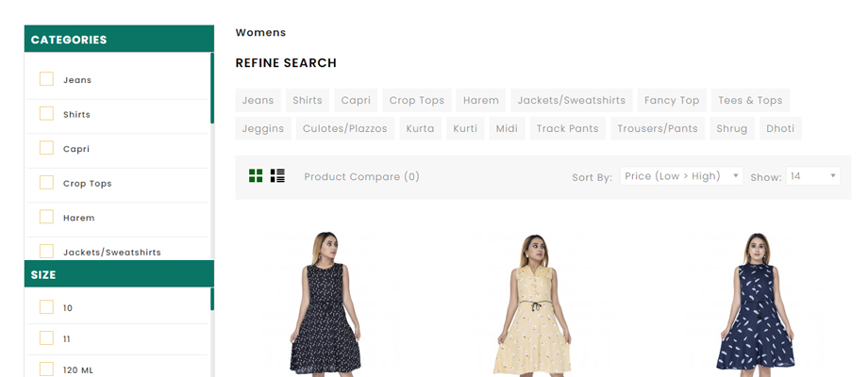The height and width of the screenshot is (377, 868).
Task: Click the Womens heading text
Action: point(260,33)
